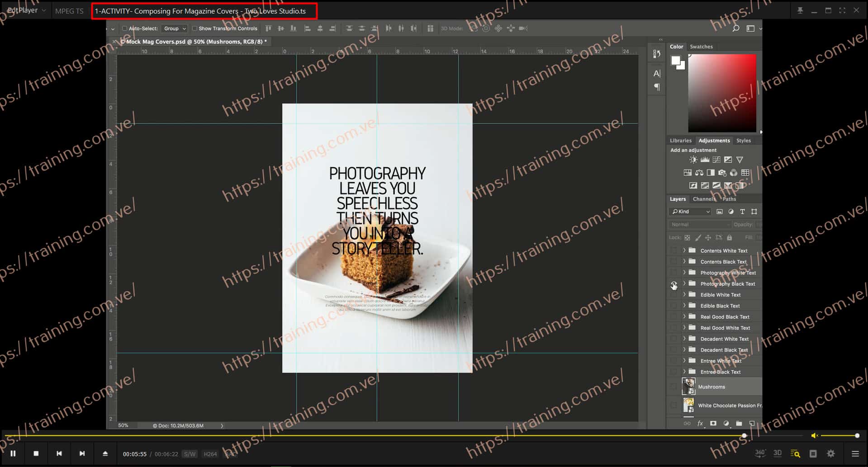Switch to the Swatches tab

tap(701, 47)
